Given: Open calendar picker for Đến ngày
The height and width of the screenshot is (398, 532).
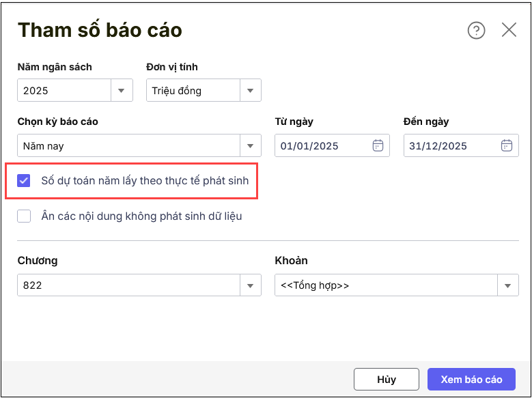Looking at the screenshot, I should [506, 145].
